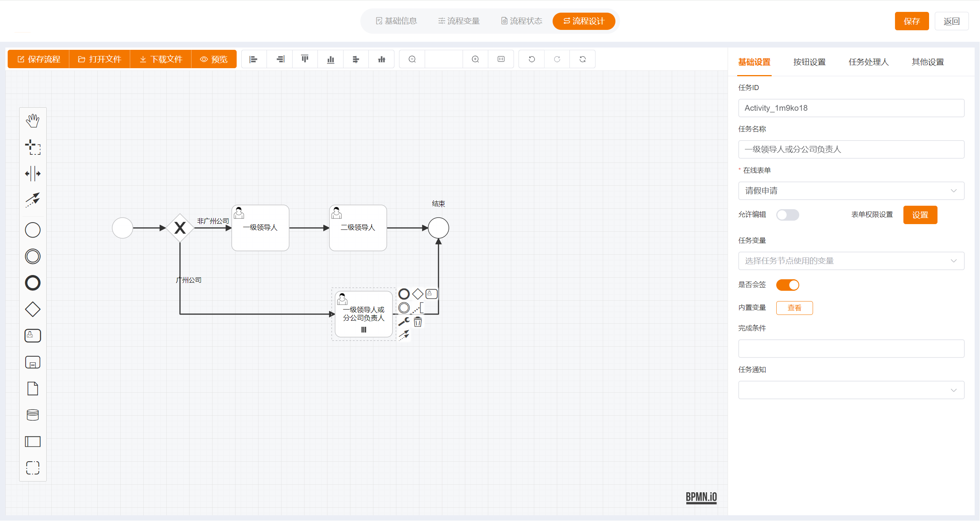Append intermediate event from context pad
This screenshot has width=980, height=521.
click(404, 308)
